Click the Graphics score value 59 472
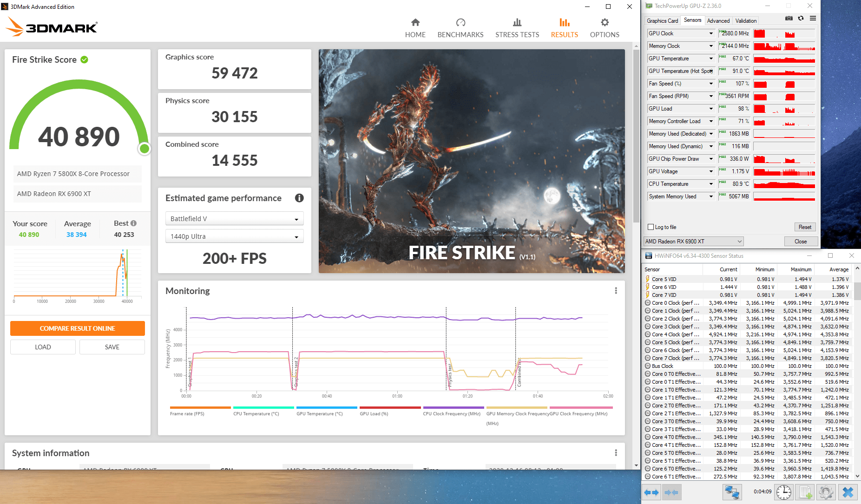861x504 pixels. click(x=235, y=73)
